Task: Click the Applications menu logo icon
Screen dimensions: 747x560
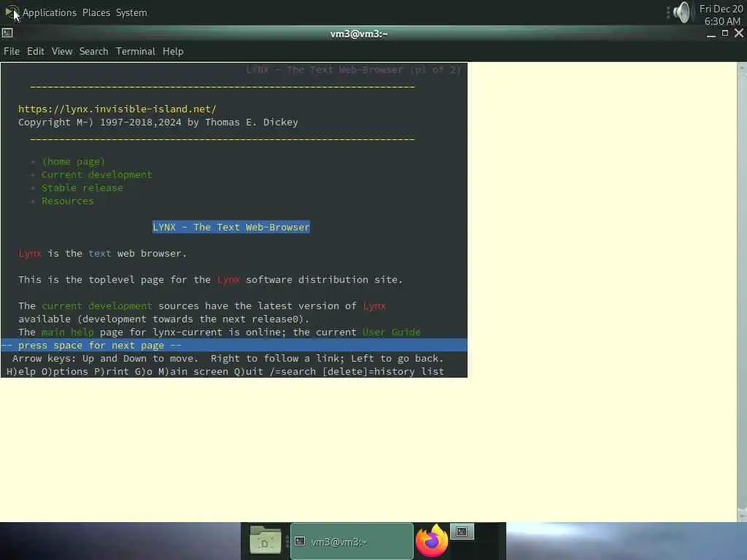Action: point(12,12)
